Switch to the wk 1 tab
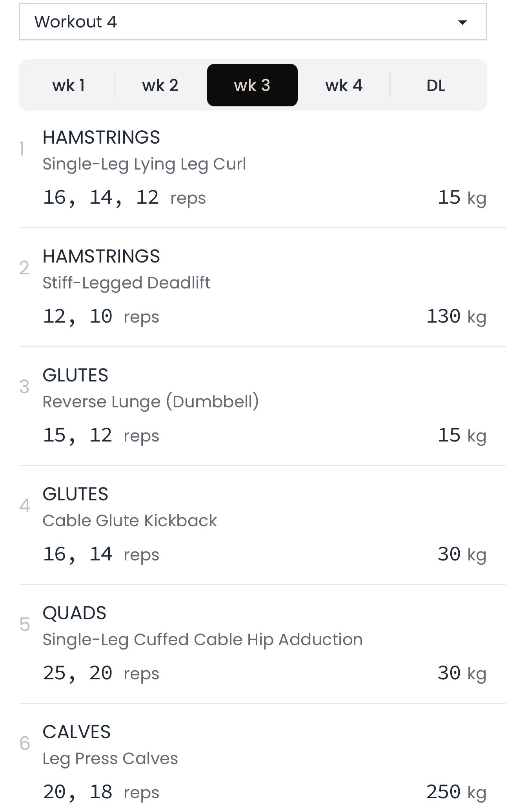The width and height of the screenshot is (506, 812). pos(69,86)
